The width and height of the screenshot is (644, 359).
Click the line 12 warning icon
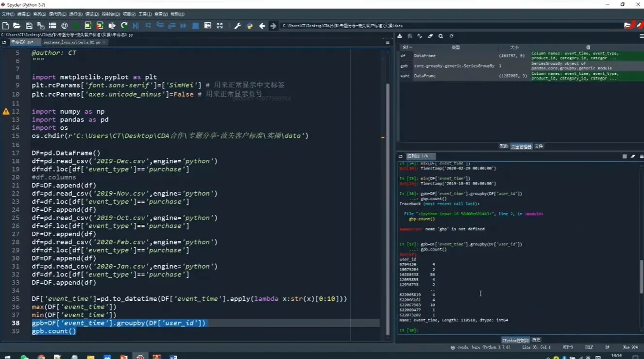point(6,112)
